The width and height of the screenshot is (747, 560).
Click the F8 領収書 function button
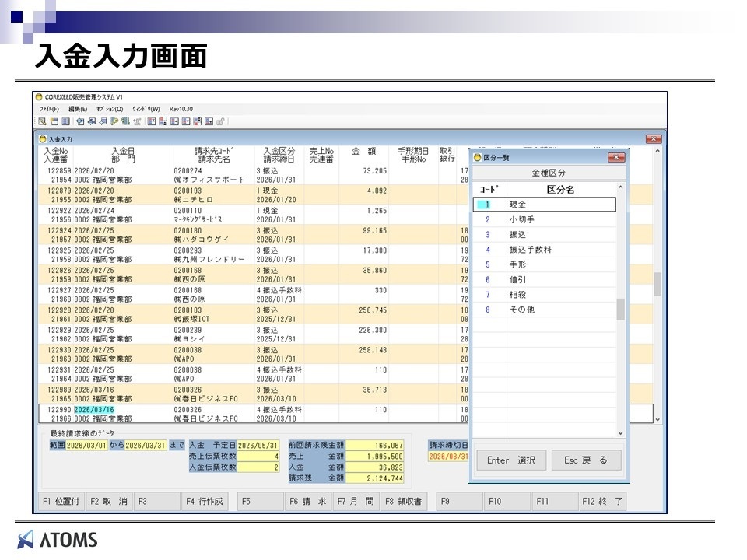(403, 502)
